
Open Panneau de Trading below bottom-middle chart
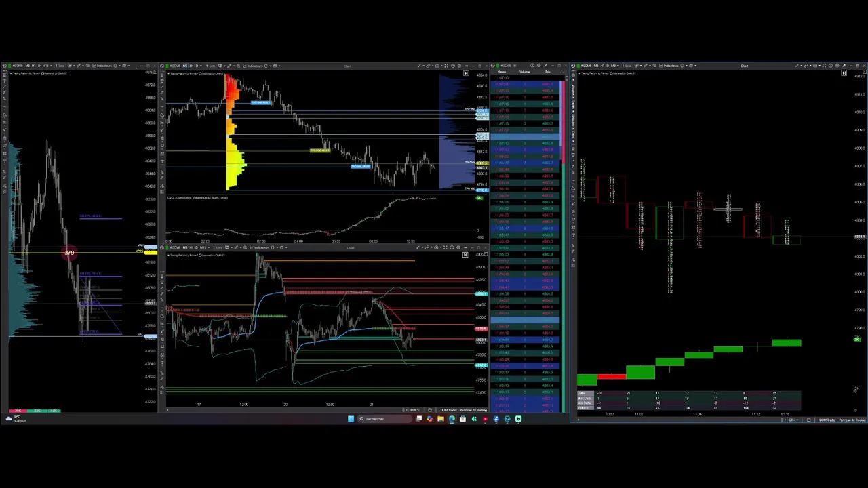coord(473,410)
